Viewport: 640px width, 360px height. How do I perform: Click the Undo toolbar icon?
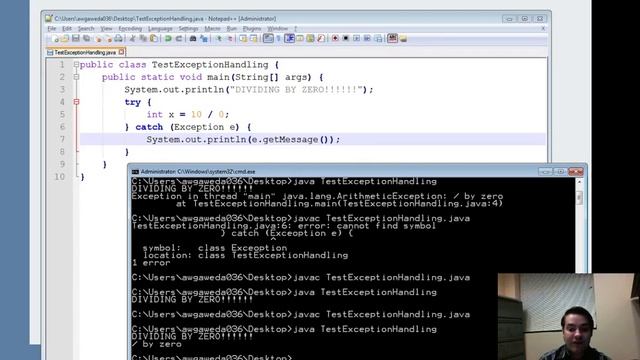[168, 39]
